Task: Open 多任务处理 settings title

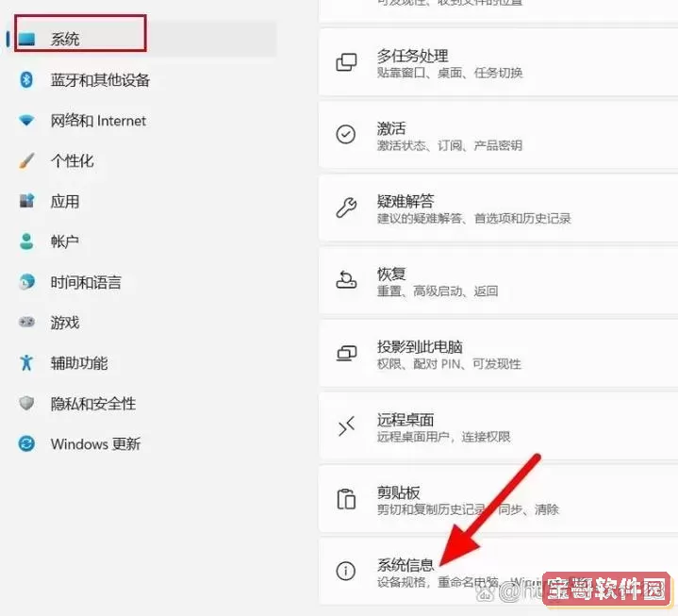Action: coord(412,56)
